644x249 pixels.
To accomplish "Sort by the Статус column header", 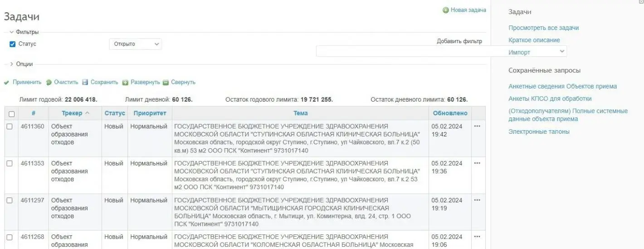I will (x=115, y=113).
